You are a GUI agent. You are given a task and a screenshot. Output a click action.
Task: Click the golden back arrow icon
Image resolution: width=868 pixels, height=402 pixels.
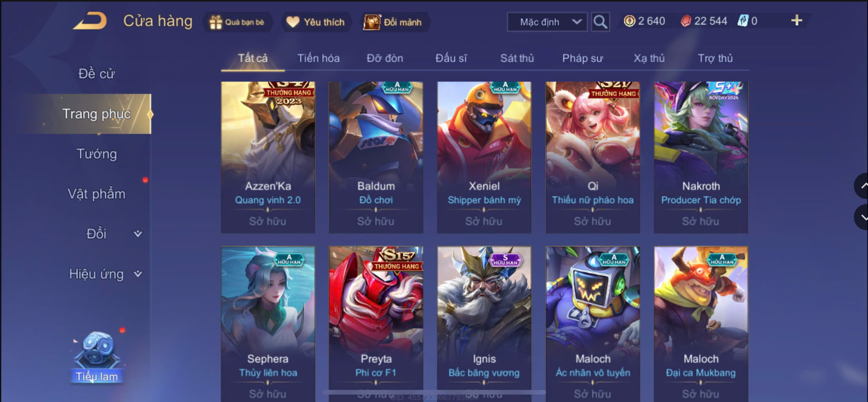[91, 21]
